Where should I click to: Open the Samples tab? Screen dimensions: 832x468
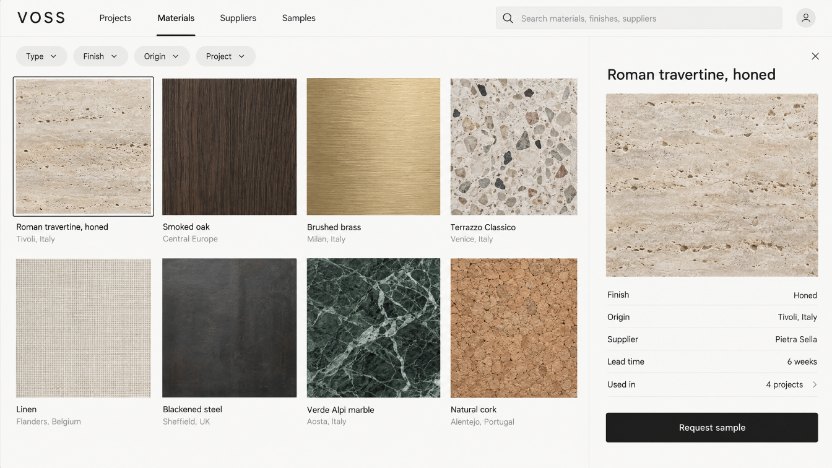(299, 18)
